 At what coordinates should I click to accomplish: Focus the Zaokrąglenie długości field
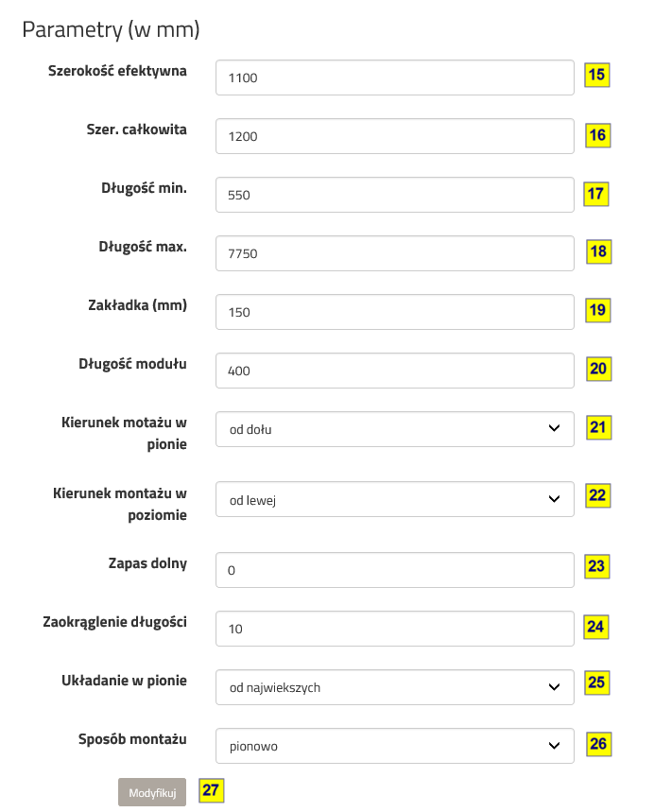pyautogui.click(x=394, y=628)
